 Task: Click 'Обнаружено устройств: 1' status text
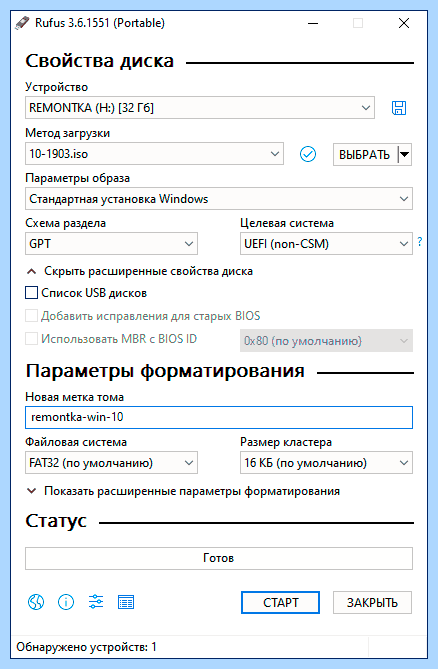click(x=86, y=647)
